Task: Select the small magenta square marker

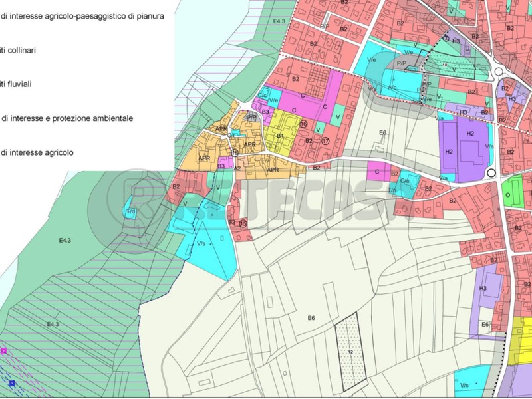Action: tap(4, 350)
